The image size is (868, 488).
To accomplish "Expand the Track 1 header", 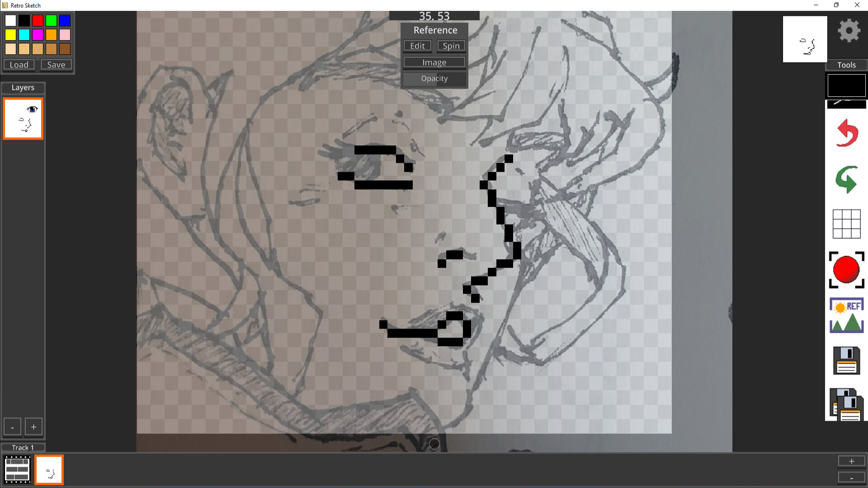I will click(23, 447).
